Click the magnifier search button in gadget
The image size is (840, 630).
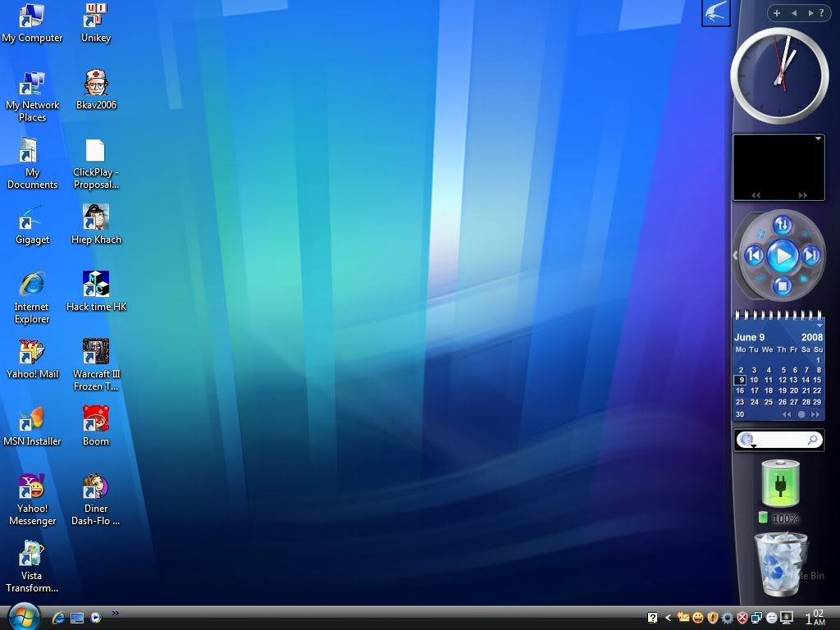(813, 440)
